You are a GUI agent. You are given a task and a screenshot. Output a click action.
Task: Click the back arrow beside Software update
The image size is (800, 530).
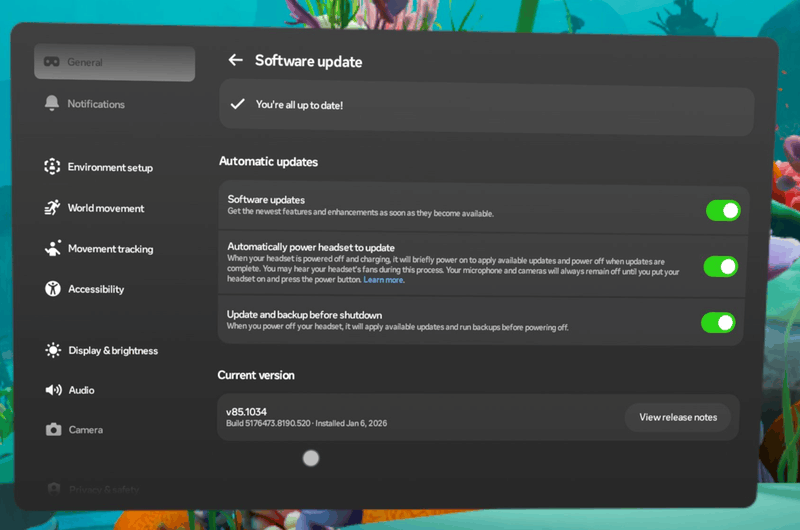pyautogui.click(x=235, y=60)
